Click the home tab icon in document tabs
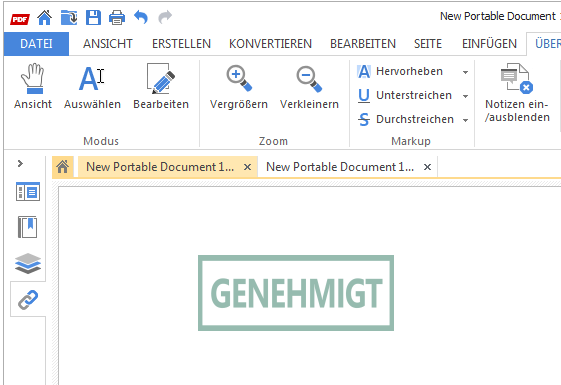Screen dimensions: 561x385 click(x=63, y=167)
